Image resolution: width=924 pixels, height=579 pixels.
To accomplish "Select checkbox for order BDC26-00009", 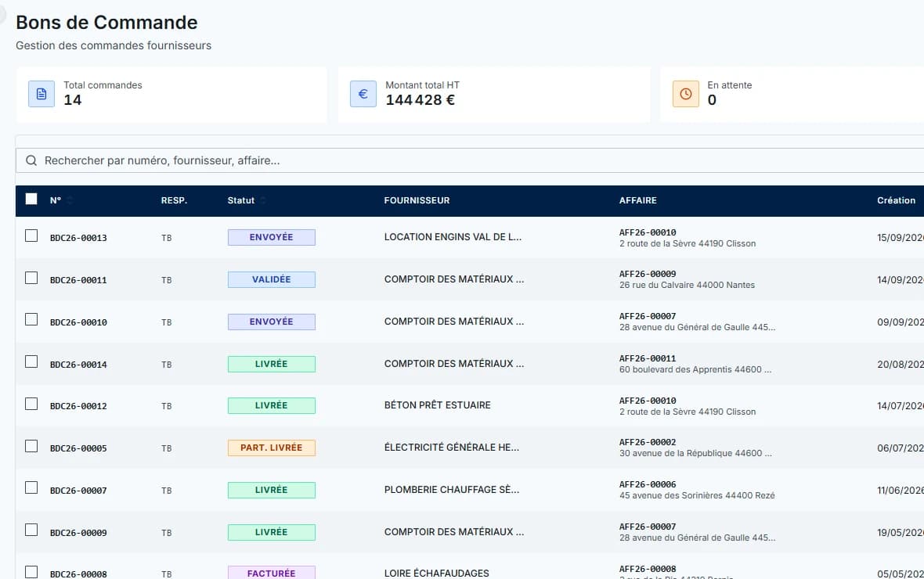I will click(x=31, y=530).
